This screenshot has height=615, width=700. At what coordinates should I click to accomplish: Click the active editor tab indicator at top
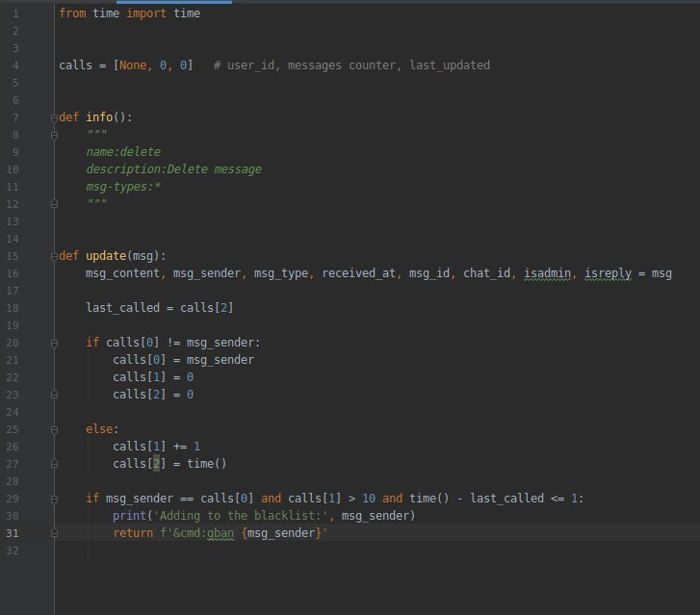click(174, 2)
